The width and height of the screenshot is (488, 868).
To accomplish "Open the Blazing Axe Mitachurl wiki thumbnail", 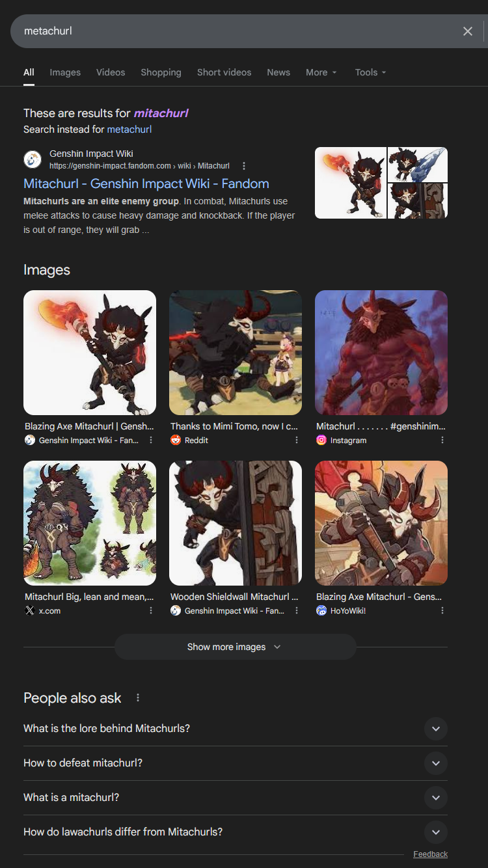I will [x=90, y=353].
